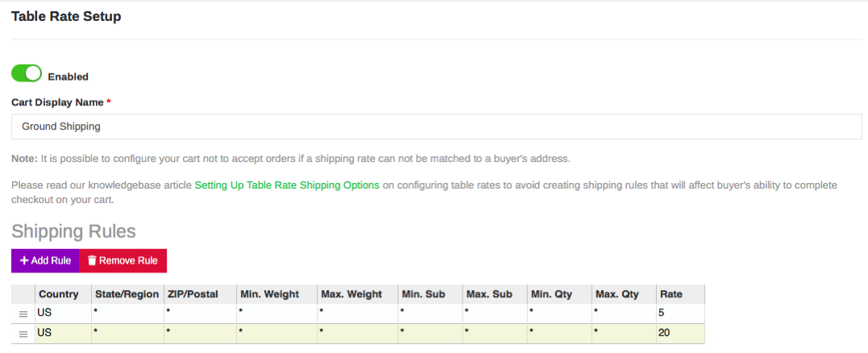Click the Remove Rule button
This screenshot has width=868, height=353.
pos(123,260)
